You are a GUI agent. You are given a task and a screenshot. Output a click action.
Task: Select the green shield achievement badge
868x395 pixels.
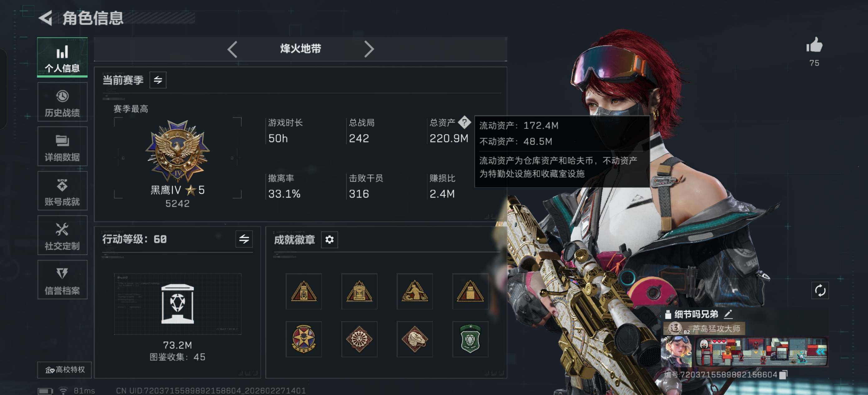click(470, 339)
